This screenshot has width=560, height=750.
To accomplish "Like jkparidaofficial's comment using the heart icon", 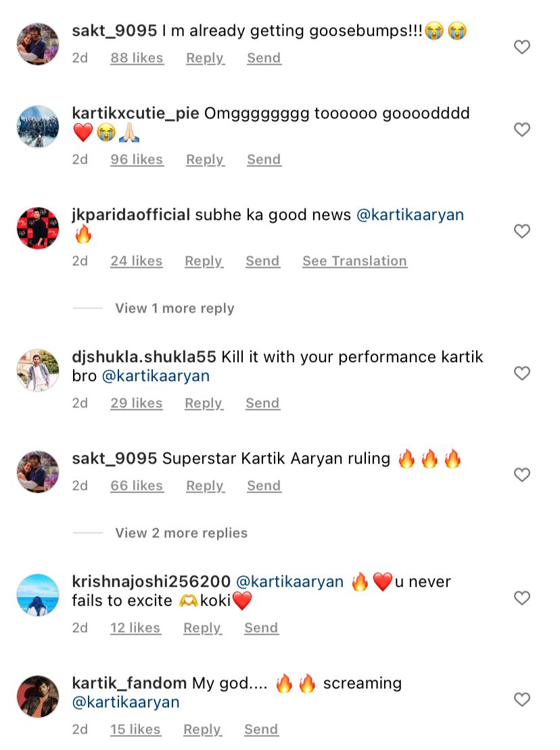I will click(521, 231).
